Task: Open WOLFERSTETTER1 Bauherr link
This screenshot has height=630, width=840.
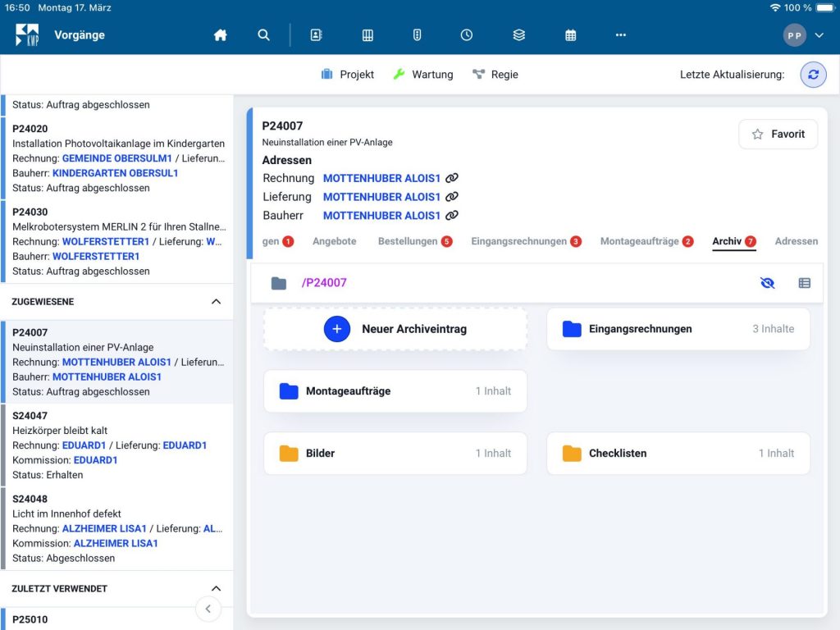Action: (x=96, y=256)
